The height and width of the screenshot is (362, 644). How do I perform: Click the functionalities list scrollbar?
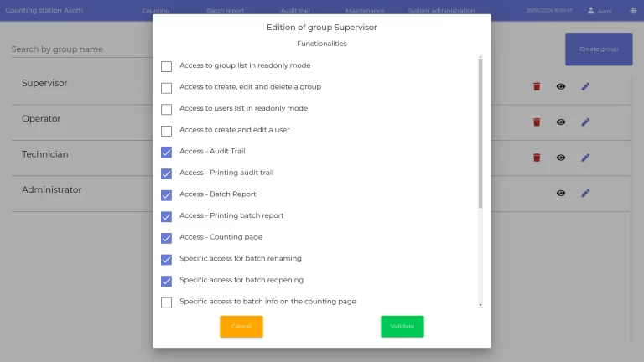[x=480, y=134]
